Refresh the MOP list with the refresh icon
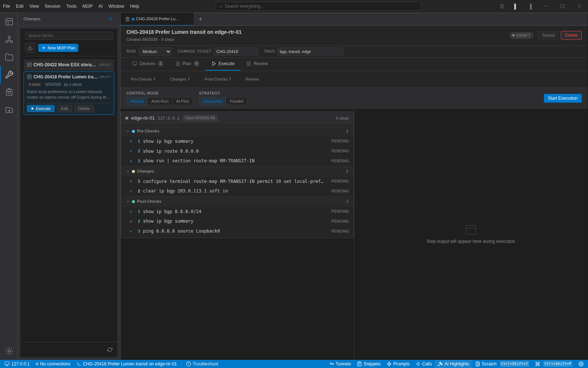The height and width of the screenshot is (368, 588). (x=110, y=350)
